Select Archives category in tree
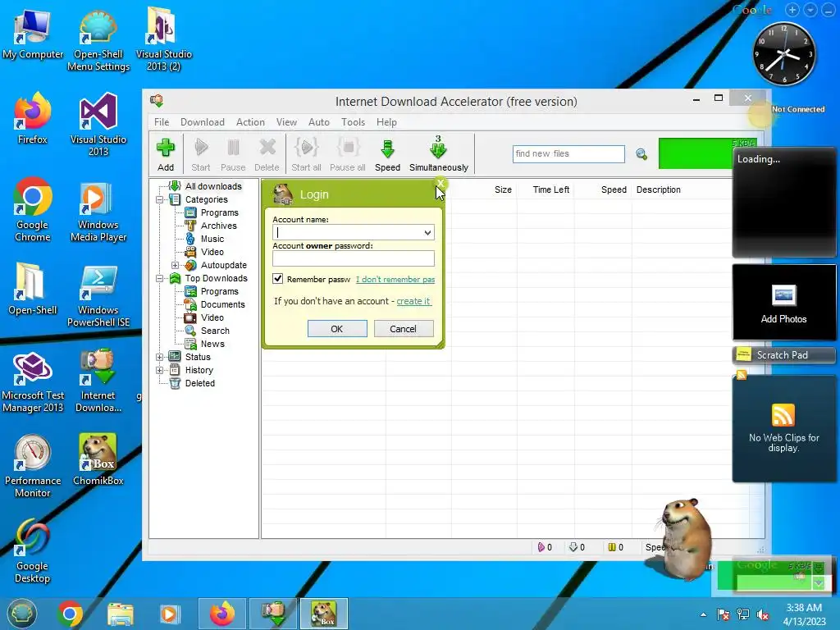The image size is (840, 630). click(218, 226)
